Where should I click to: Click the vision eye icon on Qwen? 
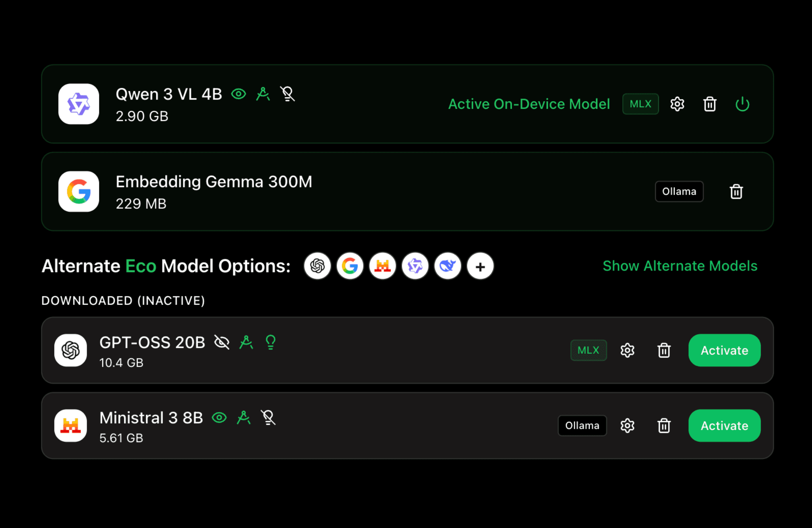[x=238, y=94]
